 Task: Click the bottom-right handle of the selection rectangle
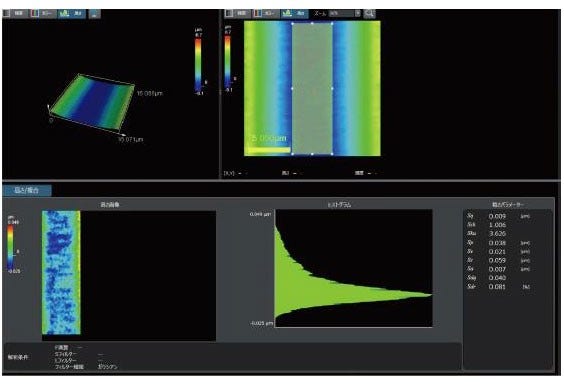point(332,154)
